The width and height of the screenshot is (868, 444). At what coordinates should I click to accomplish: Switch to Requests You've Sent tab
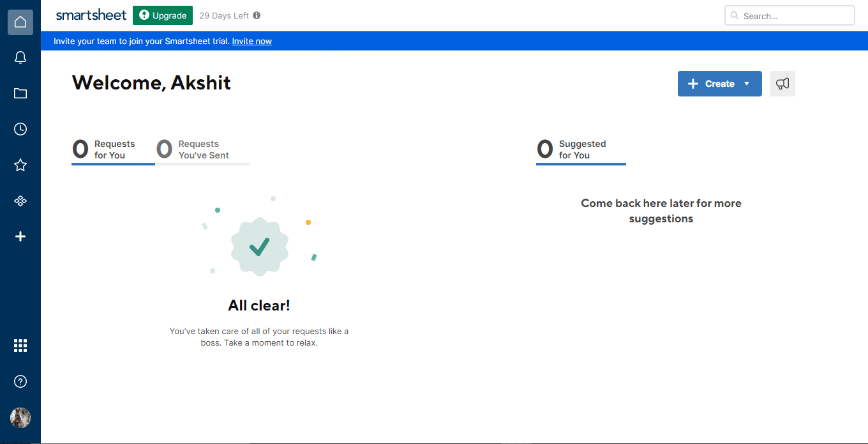(x=202, y=150)
